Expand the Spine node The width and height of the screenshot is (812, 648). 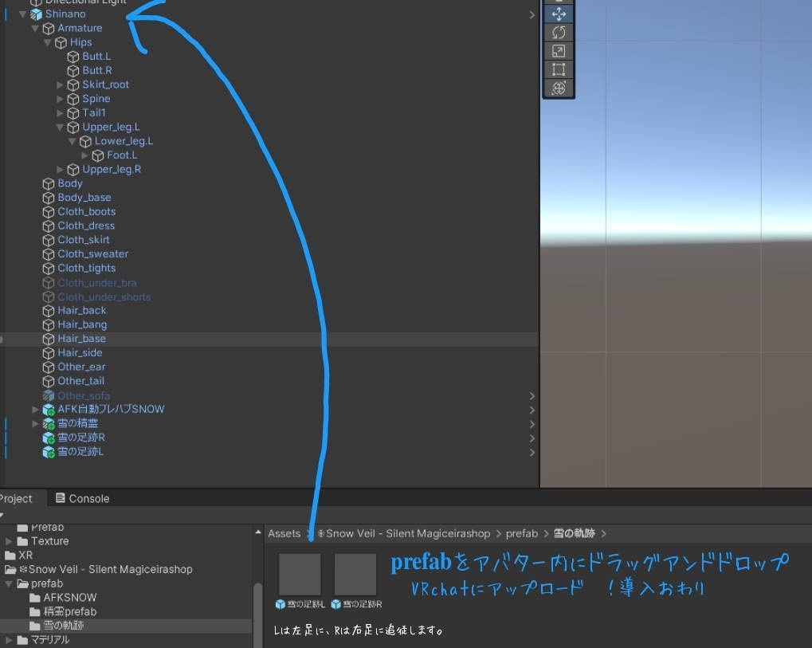point(60,99)
